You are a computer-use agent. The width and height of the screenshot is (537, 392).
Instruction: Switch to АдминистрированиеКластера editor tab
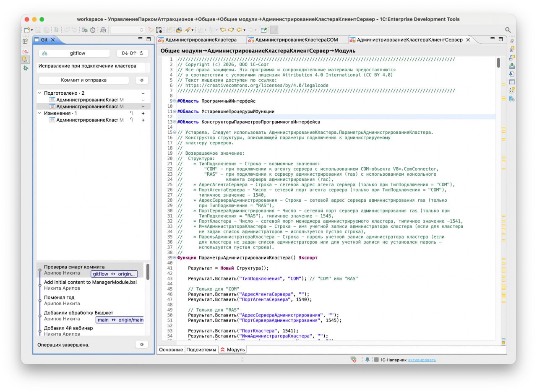(x=201, y=40)
